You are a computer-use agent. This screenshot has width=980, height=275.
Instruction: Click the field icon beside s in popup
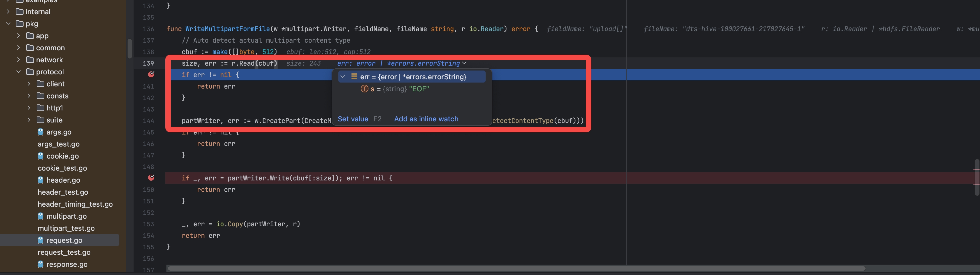[x=364, y=89]
